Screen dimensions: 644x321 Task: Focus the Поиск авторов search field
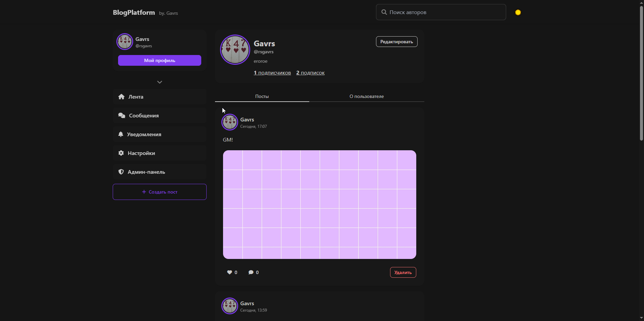[x=441, y=12]
